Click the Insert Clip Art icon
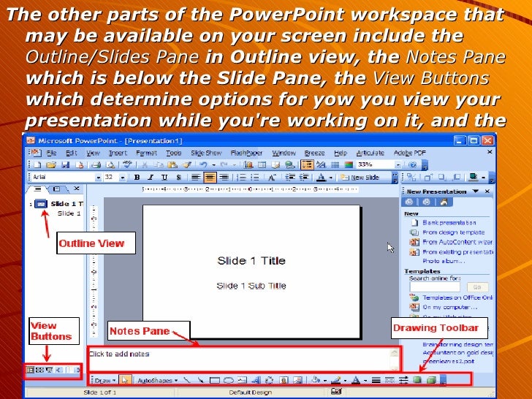532x399 pixels. 284,380
